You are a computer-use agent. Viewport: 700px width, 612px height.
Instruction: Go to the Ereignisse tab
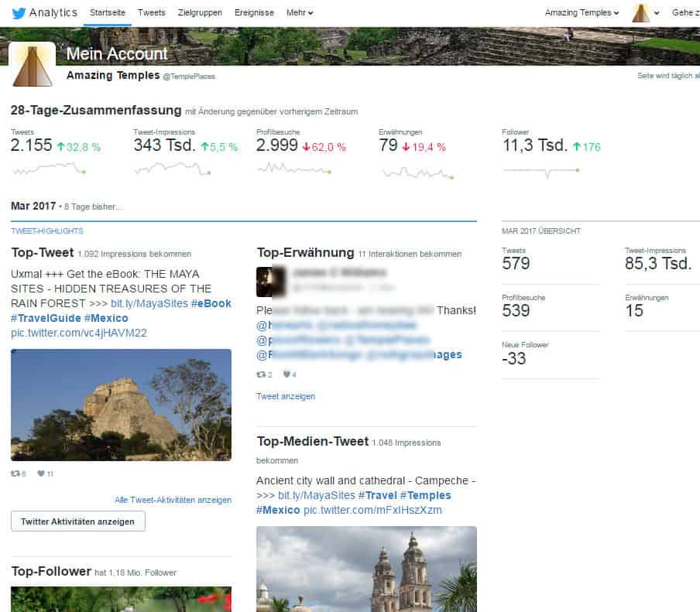(254, 13)
